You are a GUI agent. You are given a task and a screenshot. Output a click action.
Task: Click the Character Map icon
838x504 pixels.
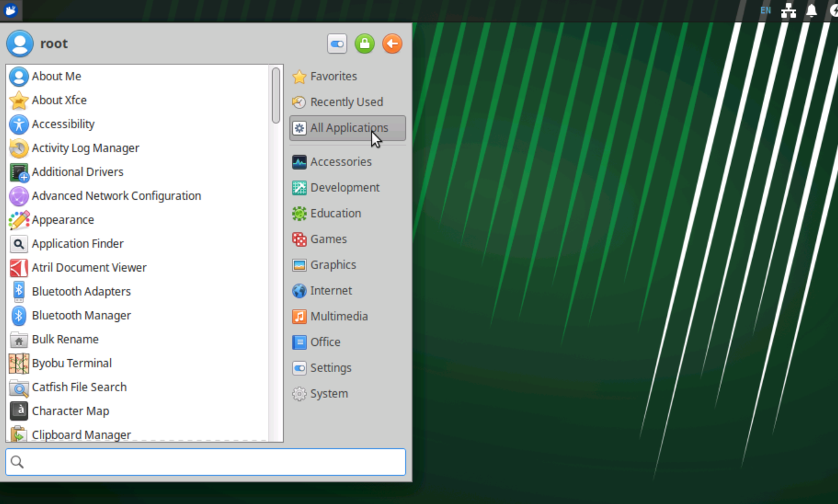pos(19,411)
